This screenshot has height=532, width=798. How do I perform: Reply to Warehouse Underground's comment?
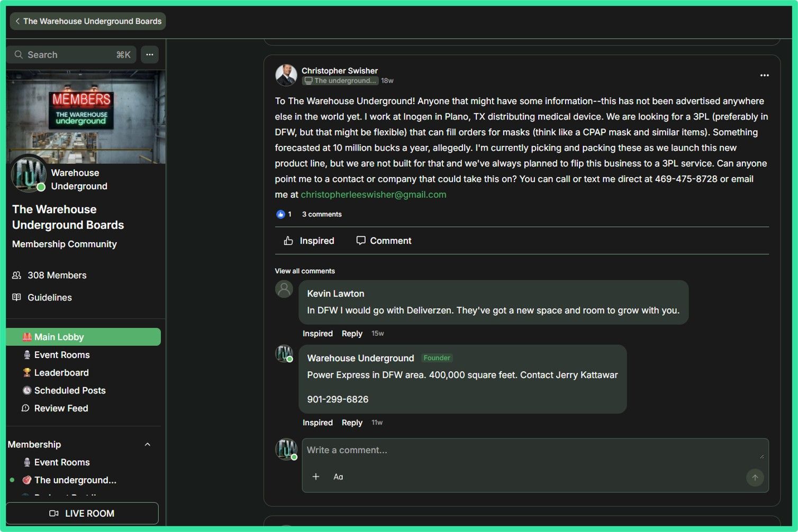point(352,423)
